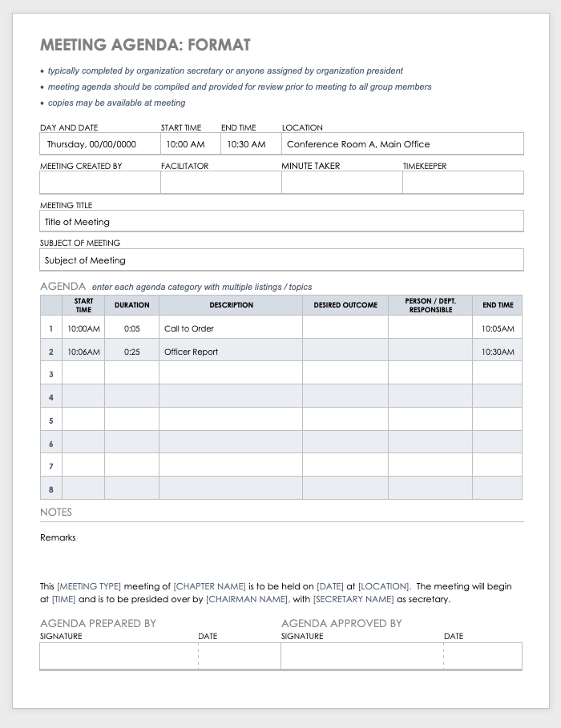The image size is (561, 728).
Task: Click the Day and Date field
Action: pos(100,144)
